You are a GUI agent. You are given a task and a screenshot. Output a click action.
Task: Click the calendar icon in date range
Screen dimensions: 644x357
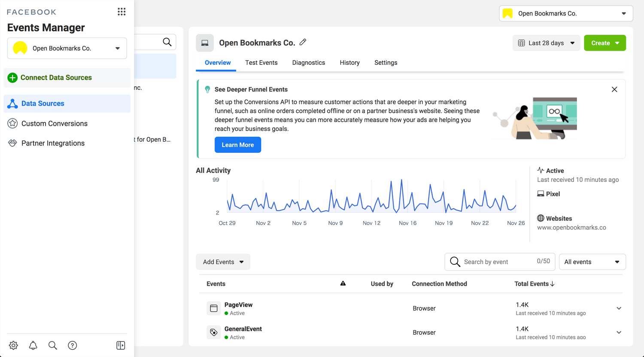(x=521, y=43)
